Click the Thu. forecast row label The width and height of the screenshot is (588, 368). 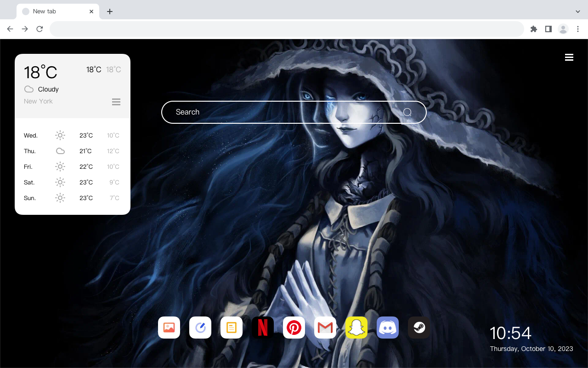tap(30, 151)
